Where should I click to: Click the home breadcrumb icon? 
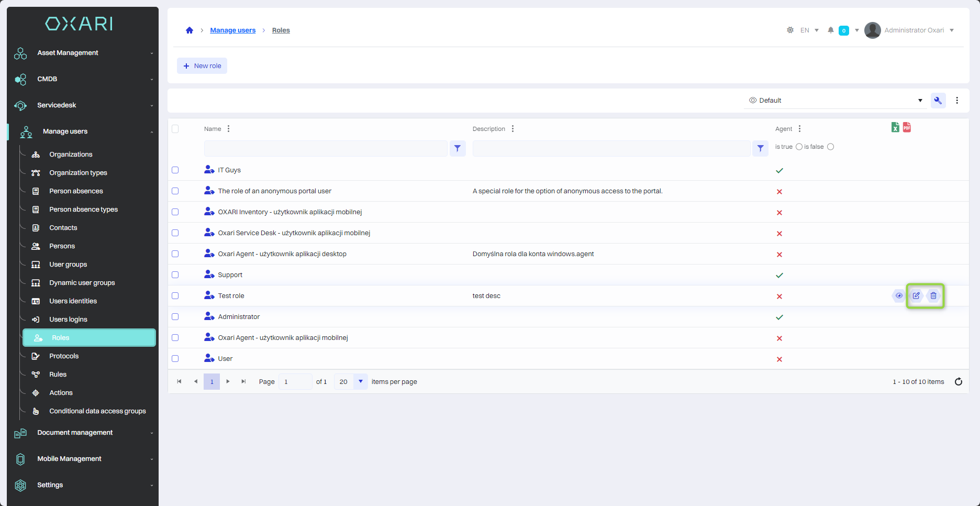click(x=190, y=30)
